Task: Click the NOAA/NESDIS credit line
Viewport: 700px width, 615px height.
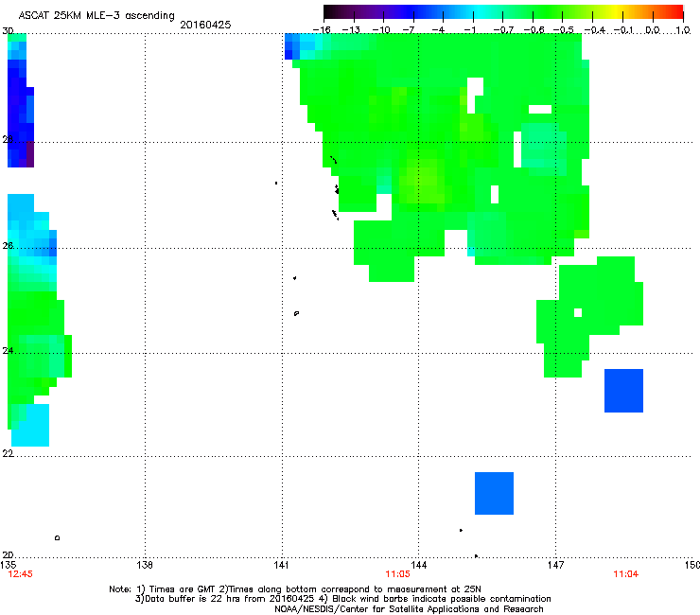Action: [409, 609]
